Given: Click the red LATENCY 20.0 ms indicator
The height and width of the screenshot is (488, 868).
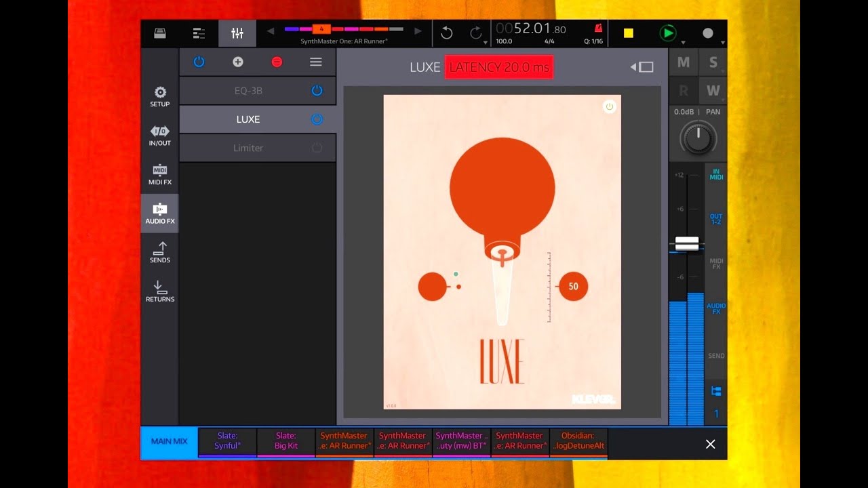Looking at the screenshot, I should coord(499,67).
